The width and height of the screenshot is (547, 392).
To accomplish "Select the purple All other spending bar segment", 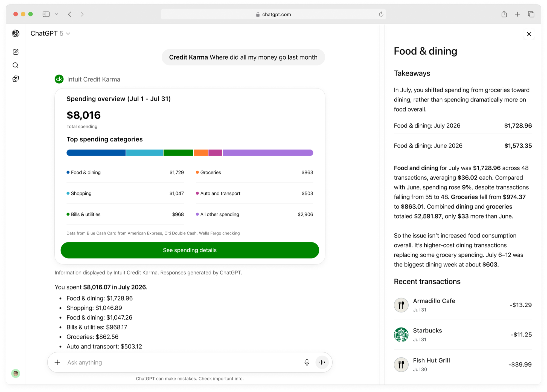I will point(268,153).
